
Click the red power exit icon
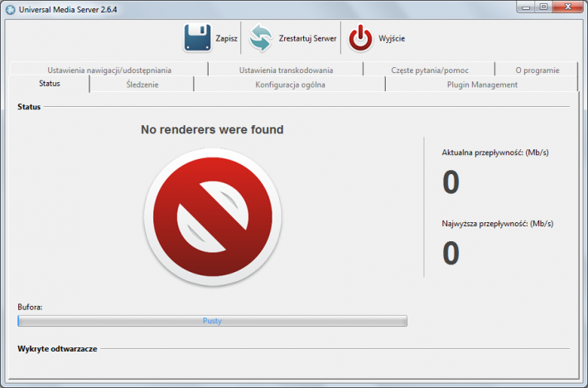coord(360,38)
